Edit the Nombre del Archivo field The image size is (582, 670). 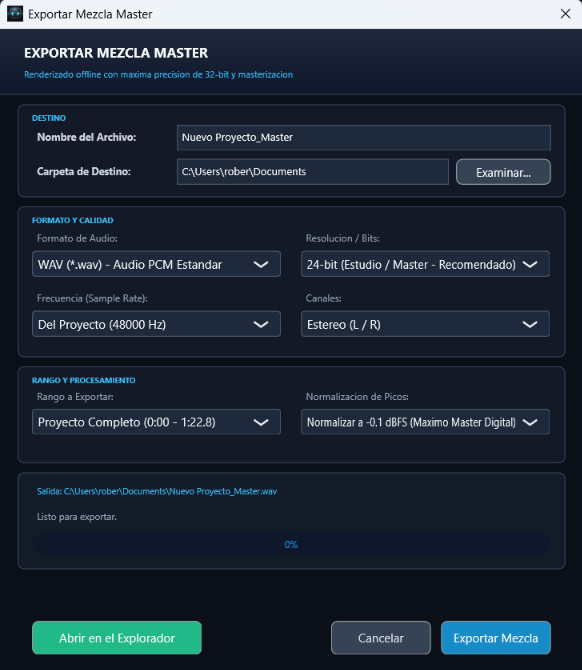tap(364, 138)
